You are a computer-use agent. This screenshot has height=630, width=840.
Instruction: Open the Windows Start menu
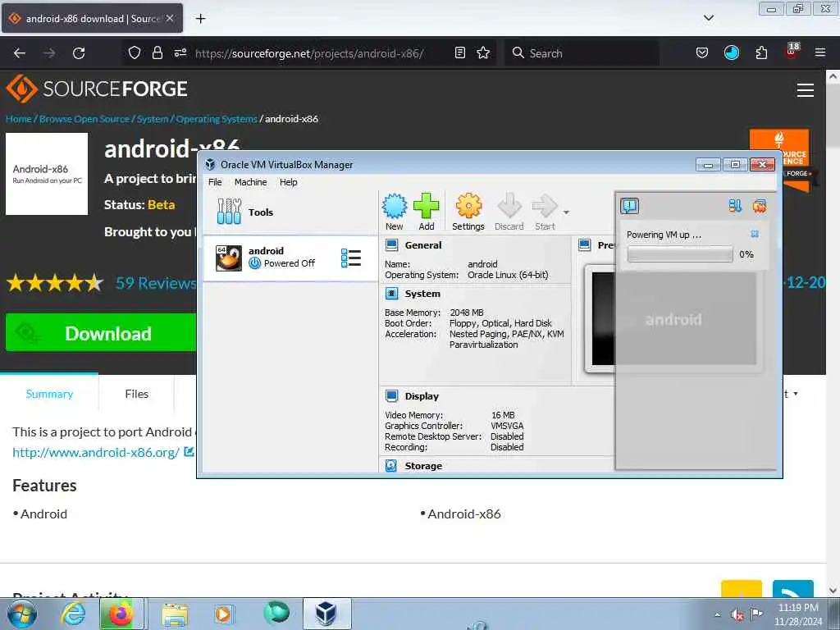(x=21, y=614)
